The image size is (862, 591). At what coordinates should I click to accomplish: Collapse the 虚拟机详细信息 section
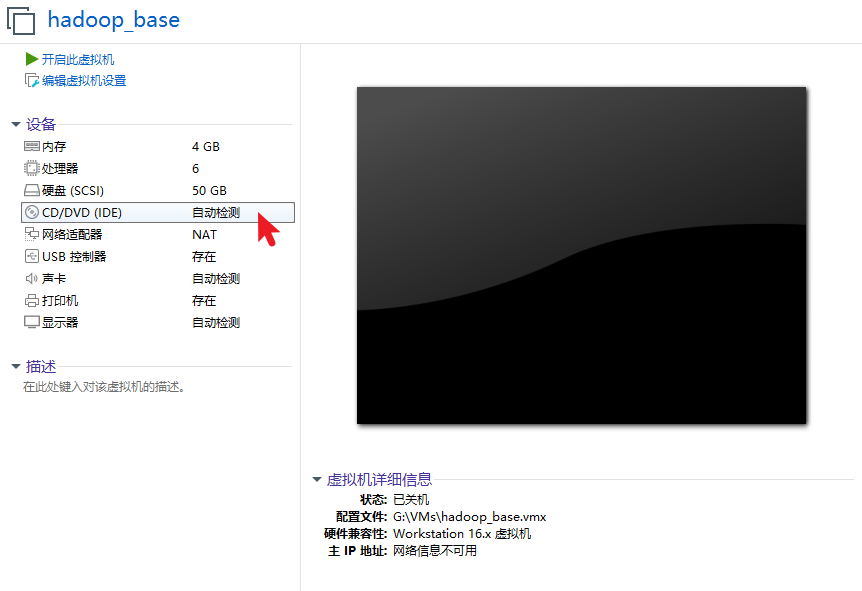(317, 479)
